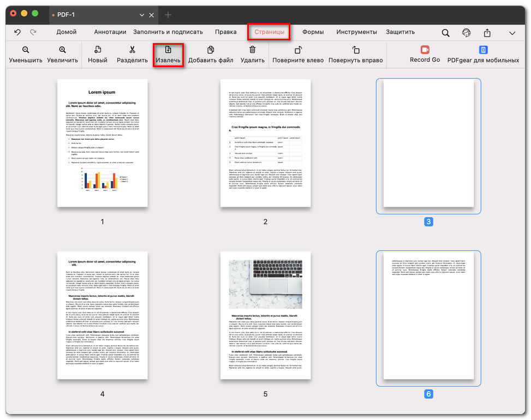
Task: Open the search magnifier icon
Action: tap(445, 32)
